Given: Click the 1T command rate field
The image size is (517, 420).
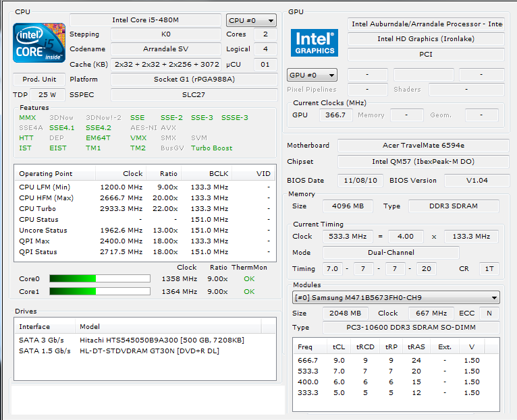Looking at the screenshot, I should [489, 269].
